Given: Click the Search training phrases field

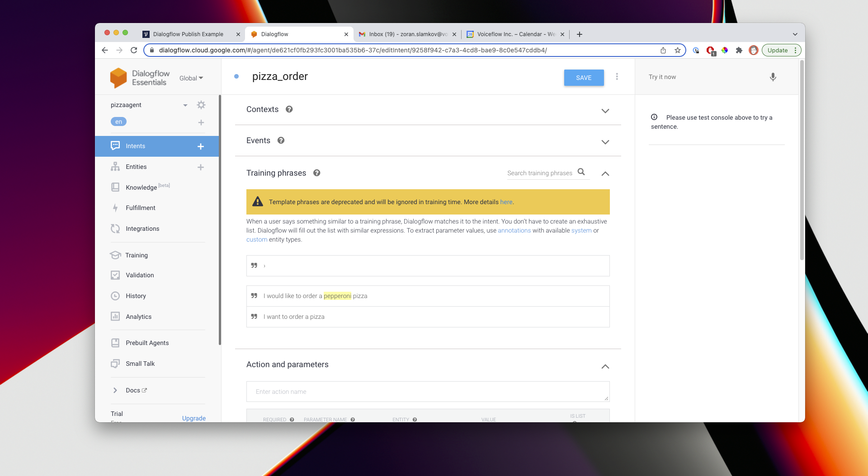Looking at the screenshot, I should 540,173.
